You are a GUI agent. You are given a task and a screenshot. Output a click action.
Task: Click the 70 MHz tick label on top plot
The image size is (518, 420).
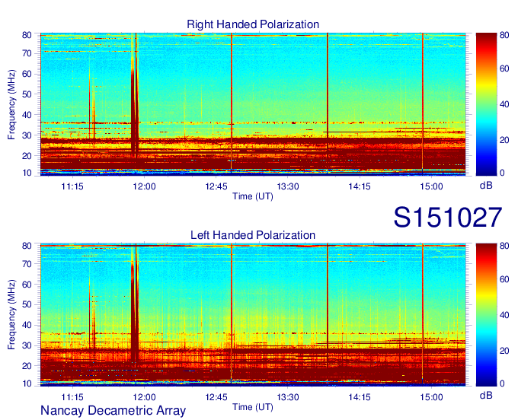(x=27, y=53)
